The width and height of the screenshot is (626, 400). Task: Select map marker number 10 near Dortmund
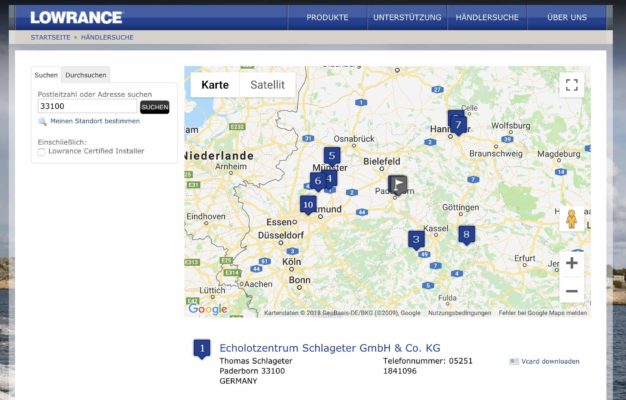click(x=308, y=205)
